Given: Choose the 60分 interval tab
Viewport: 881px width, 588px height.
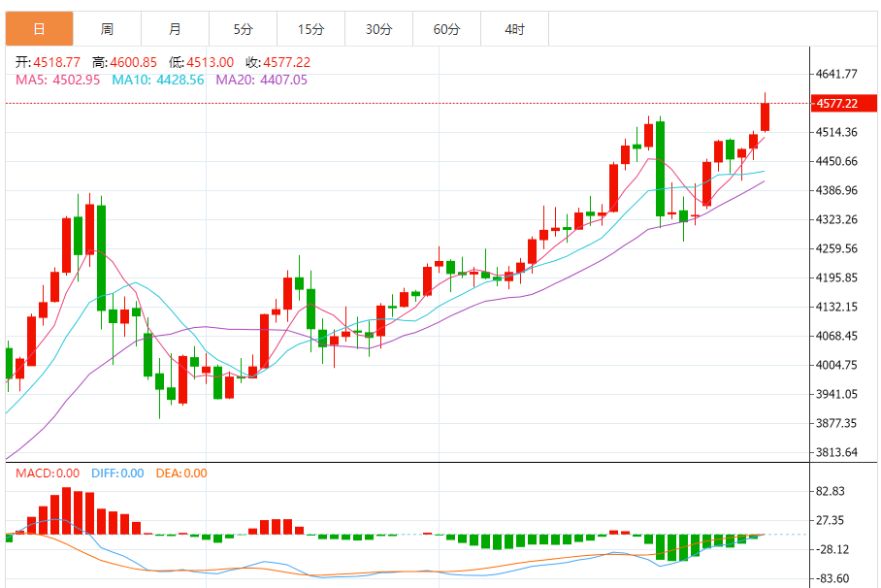Looking at the screenshot, I should 446,29.
